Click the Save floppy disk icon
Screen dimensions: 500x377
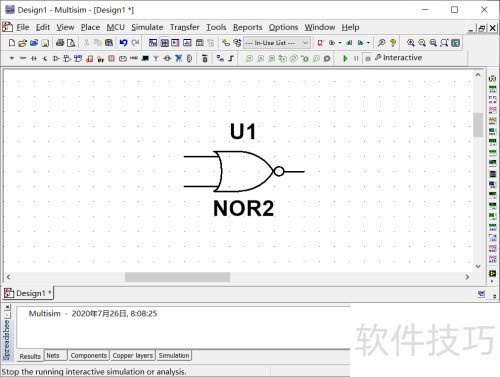[45, 43]
